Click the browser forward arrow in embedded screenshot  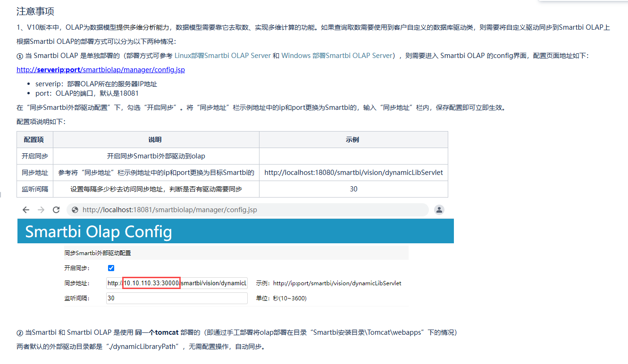click(x=41, y=210)
